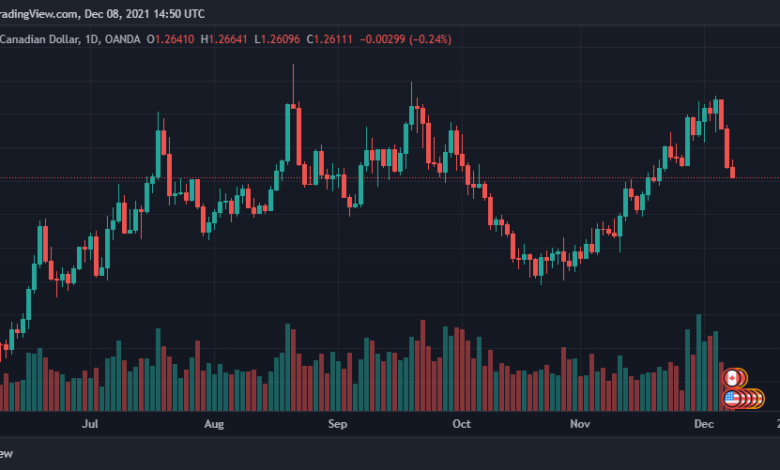Image resolution: width=780 pixels, height=470 pixels.
Task: Click the orange-ringed marker behind Canadian flag
Action: click(743, 378)
